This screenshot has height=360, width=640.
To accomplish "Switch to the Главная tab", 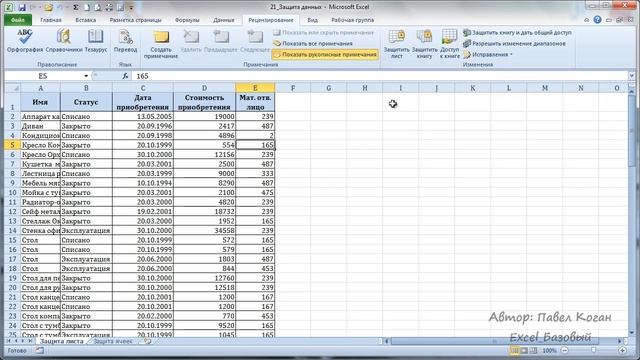I will coord(51,20).
